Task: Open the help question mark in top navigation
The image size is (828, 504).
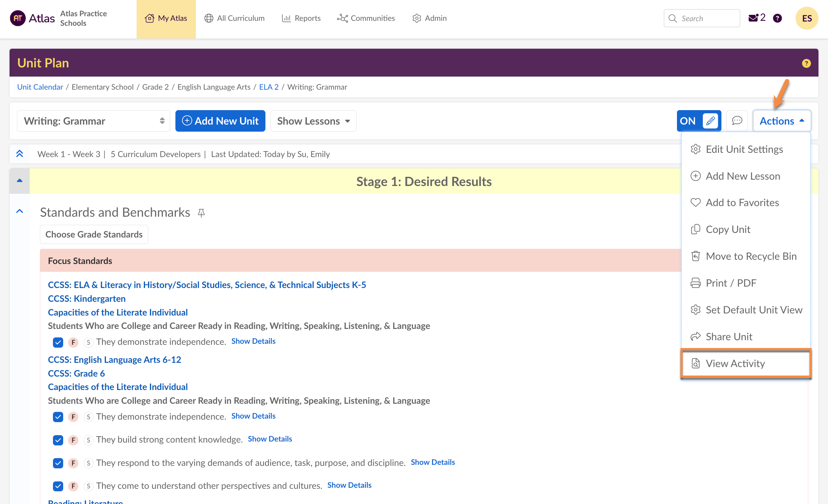Action: 777,18
